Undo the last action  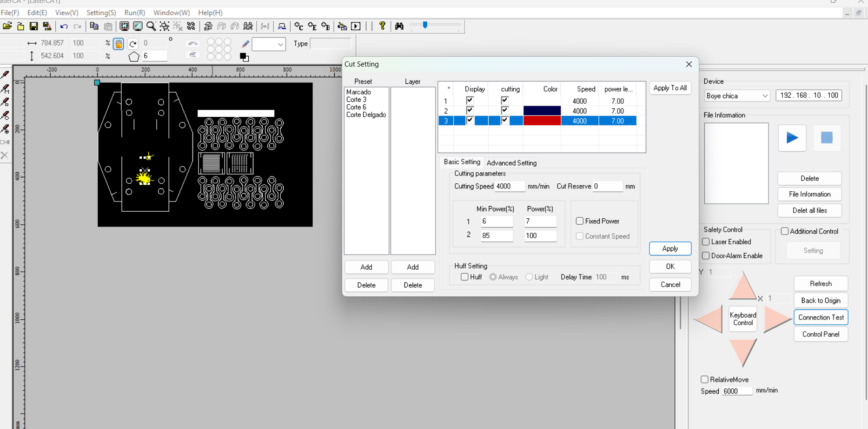(x=64, y=27)
